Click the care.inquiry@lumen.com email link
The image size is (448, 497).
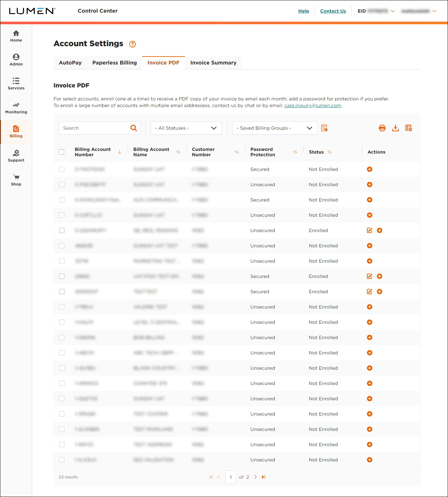tap(313, 105)
